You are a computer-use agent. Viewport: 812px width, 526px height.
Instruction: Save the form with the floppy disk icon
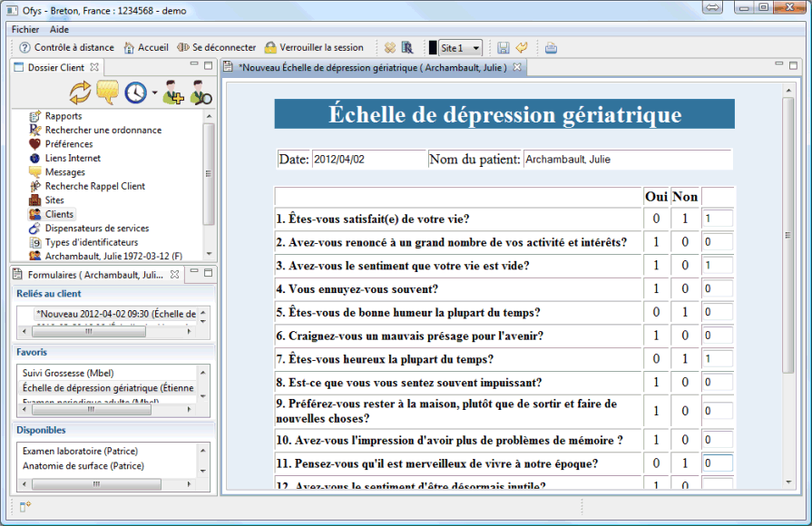point(503,48)
